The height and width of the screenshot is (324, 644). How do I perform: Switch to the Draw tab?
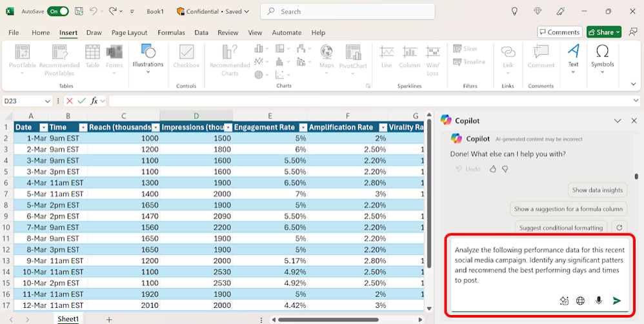coord(94,32)
